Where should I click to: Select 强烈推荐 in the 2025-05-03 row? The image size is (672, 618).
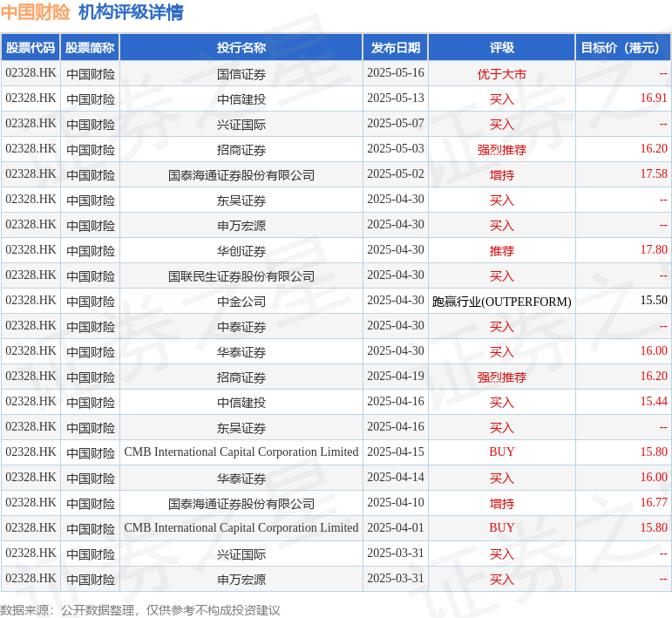502,150
